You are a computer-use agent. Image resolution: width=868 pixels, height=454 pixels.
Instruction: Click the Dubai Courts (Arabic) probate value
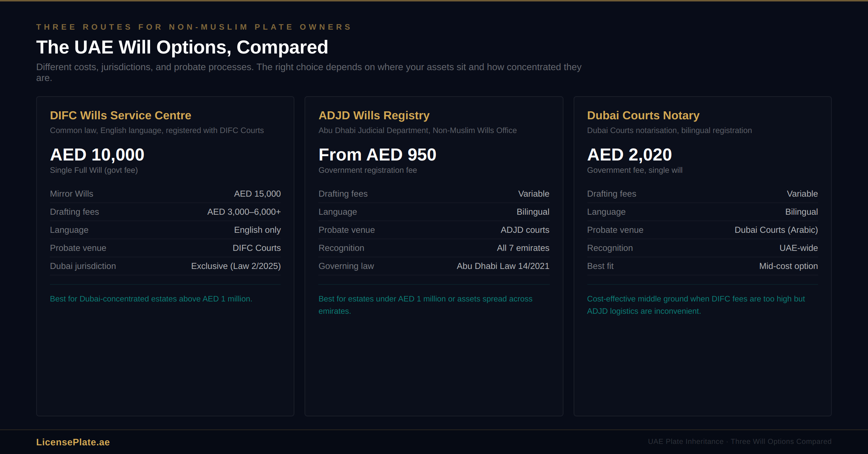coord(776,230)
